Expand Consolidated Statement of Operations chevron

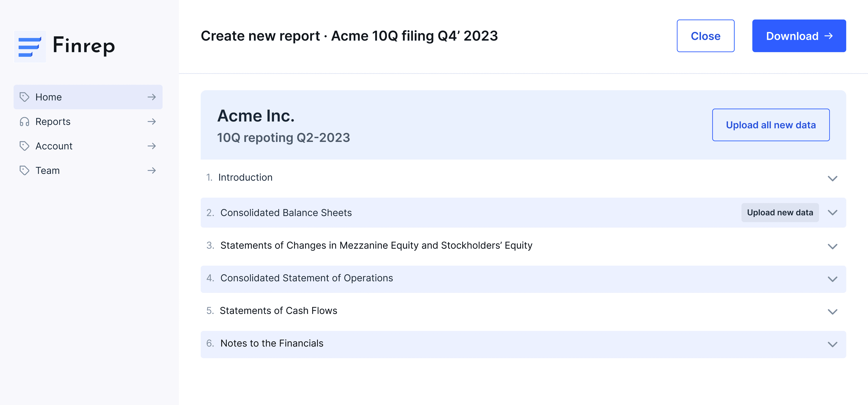832,279
